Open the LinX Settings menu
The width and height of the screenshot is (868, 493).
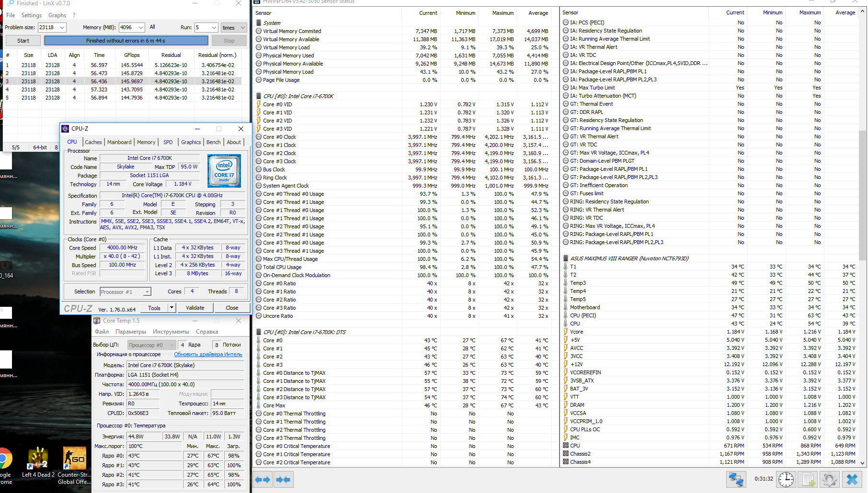pos(32,15)
